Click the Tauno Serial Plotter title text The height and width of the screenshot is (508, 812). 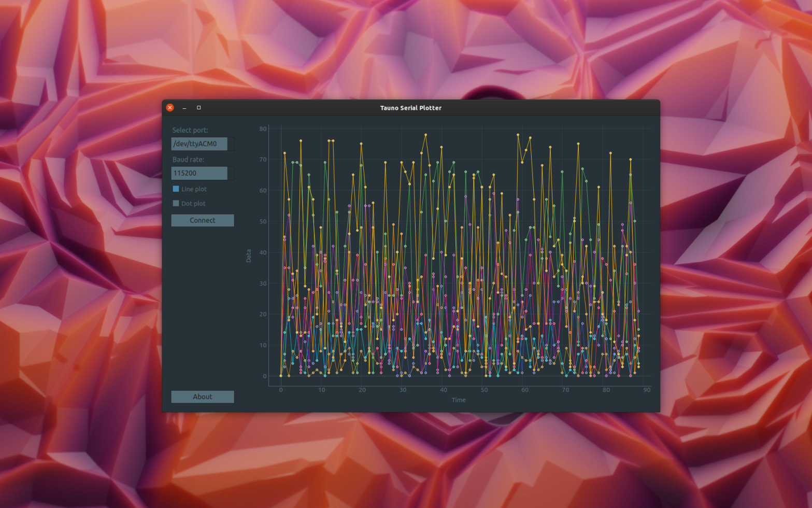(x=410, y=108)
